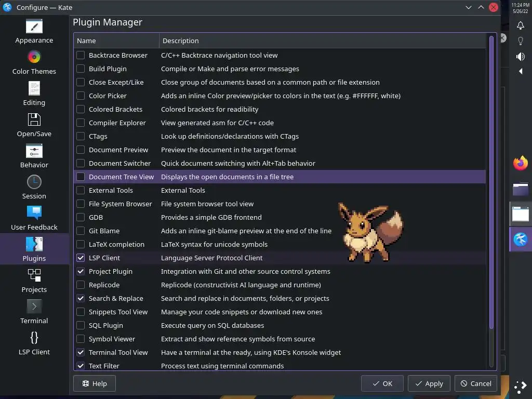This screenshot has height=399, width=532.
Task: Enable the Color Picker plugin
Action: click(81, 96)
